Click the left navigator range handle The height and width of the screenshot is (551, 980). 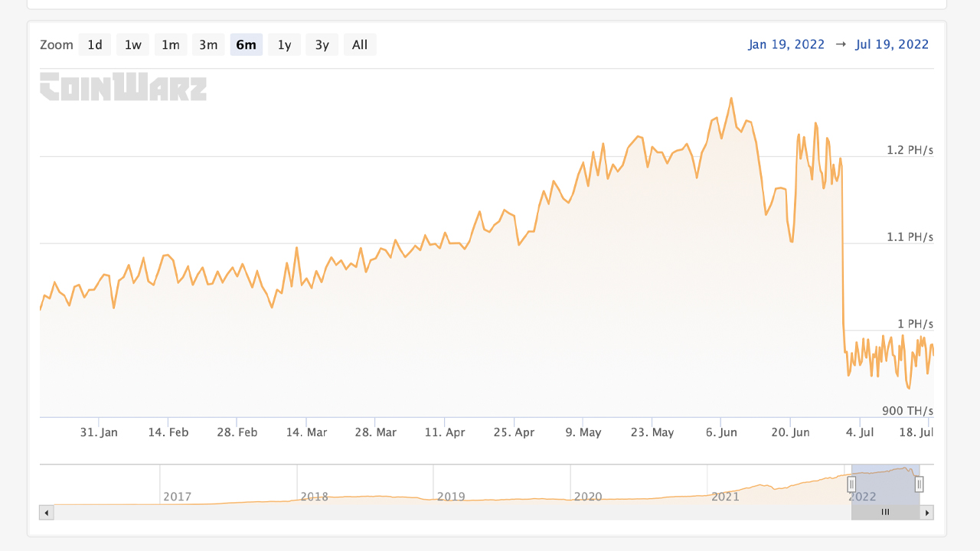(x=851, y=484)
